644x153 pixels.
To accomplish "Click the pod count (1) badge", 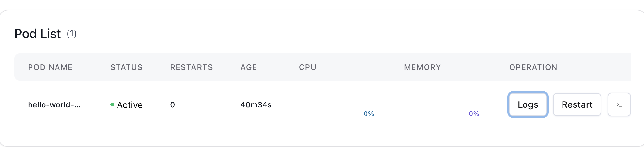I will tap(72, 34).
